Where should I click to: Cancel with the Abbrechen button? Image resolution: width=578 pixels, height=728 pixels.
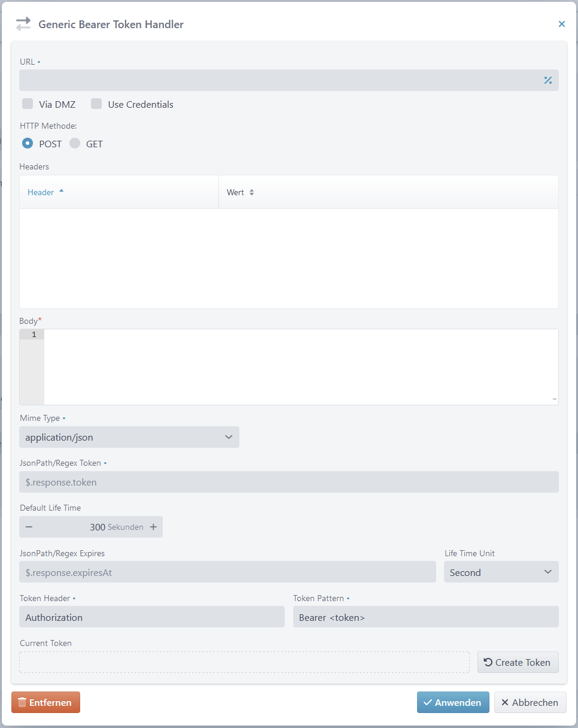pyautogui.click(x=530, y=702)
